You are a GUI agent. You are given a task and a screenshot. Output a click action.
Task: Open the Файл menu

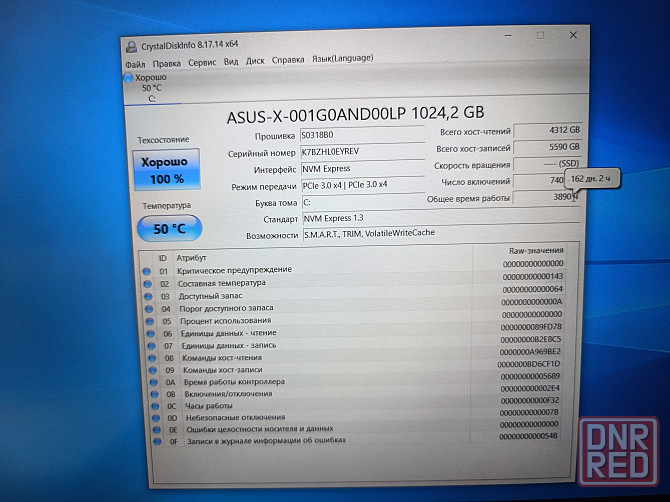[x=135, y=64]
